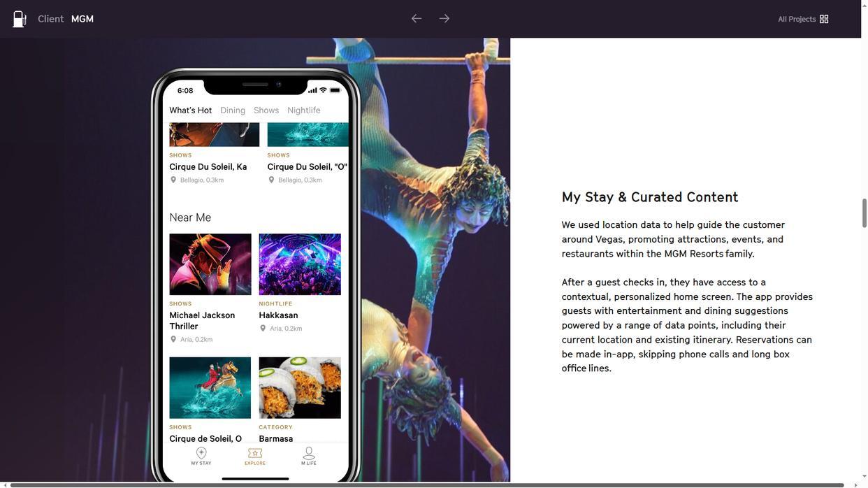The height and width of the screenshot is (488, 868).
Task: Click the phone's battery status icon
Action: point(335,90)
